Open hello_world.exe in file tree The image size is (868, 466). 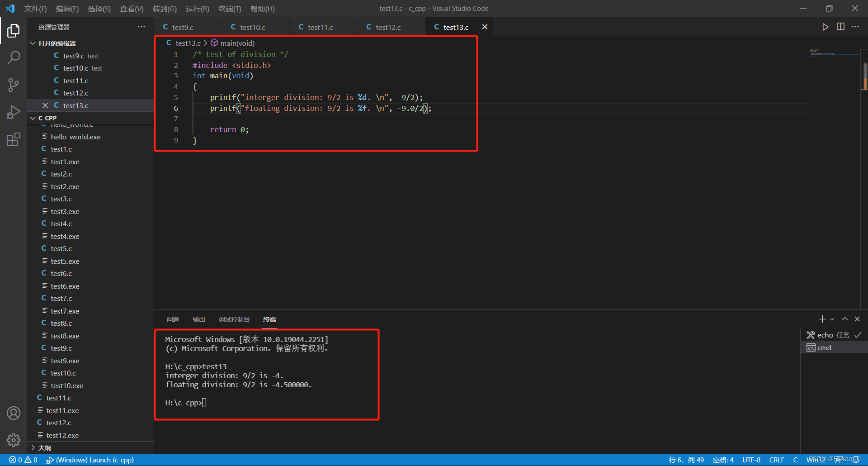point(90,137)
